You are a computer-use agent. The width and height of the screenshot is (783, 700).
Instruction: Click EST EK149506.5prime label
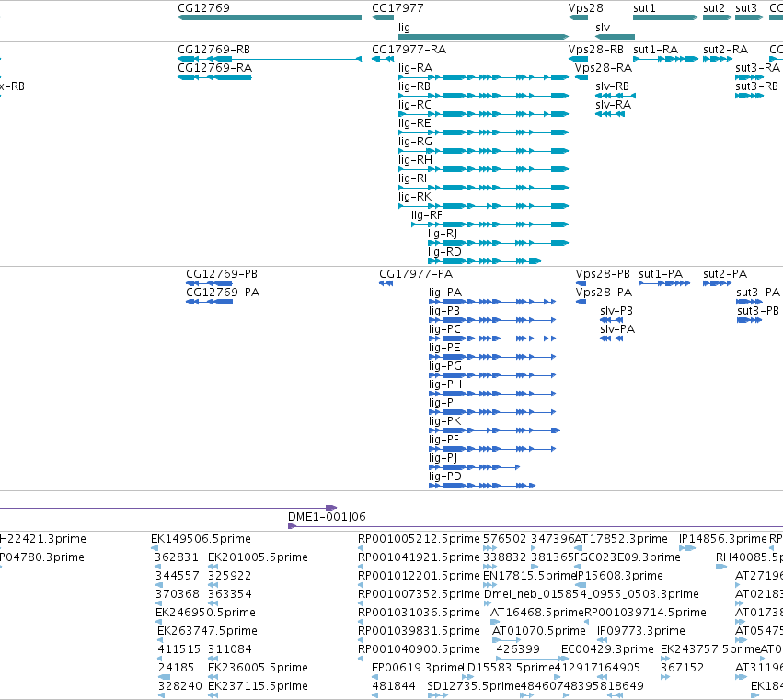(x=201, y=539)
